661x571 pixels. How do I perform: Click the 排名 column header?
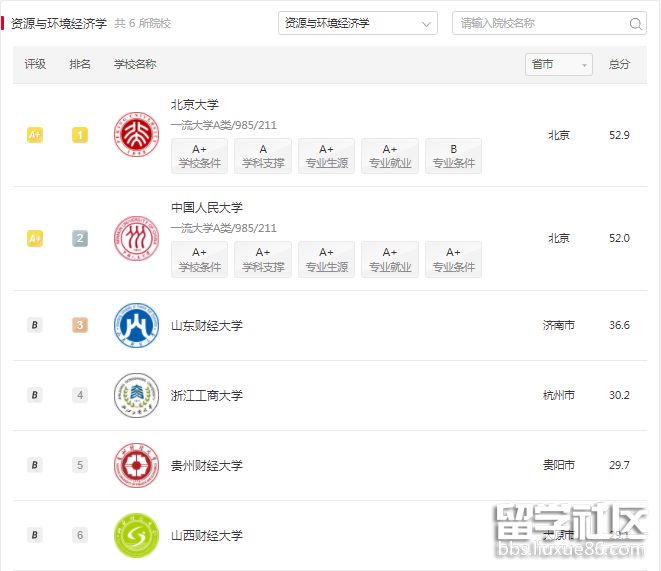(x=80, y=64)
